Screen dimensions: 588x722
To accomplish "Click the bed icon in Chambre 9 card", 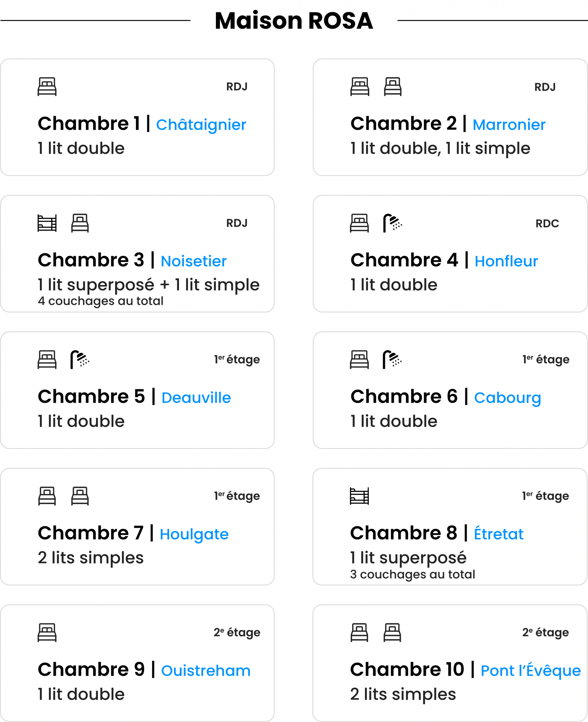I will (47, 633).
